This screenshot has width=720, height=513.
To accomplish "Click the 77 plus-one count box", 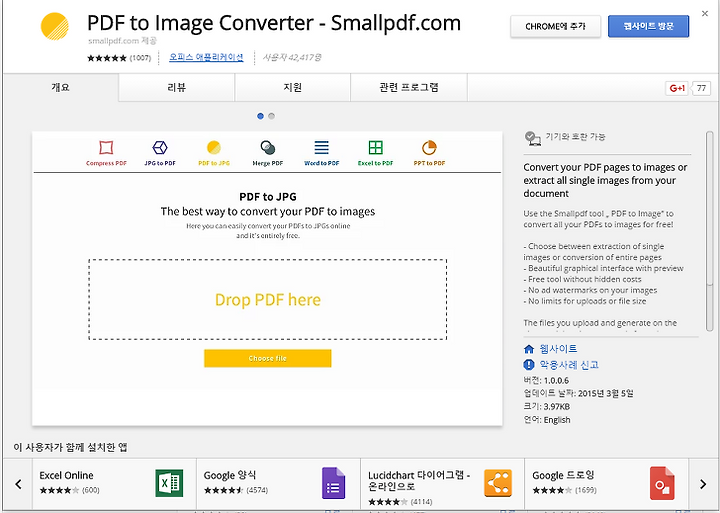I will [701, 88].
